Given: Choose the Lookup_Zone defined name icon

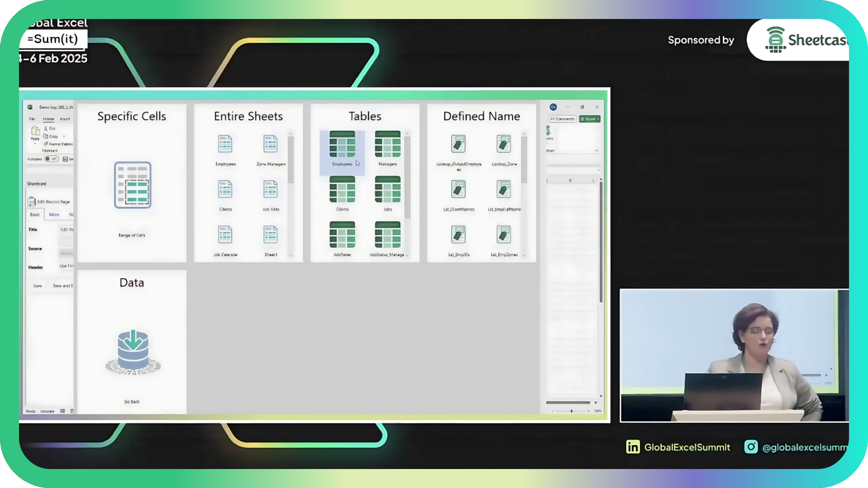Looking at the screenshot, I should click(x=504, y=144).
